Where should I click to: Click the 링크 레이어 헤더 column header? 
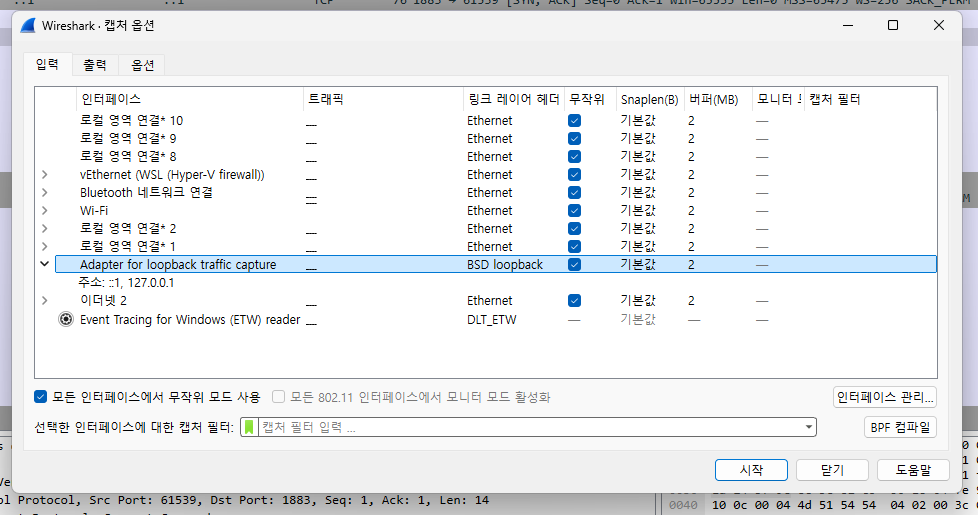pyautogui.click(x=514, y=99)
